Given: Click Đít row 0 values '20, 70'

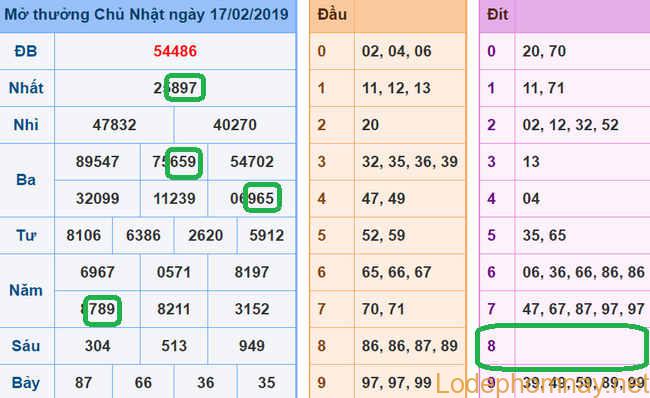Looking at the screenshot, I should point(544,51).
